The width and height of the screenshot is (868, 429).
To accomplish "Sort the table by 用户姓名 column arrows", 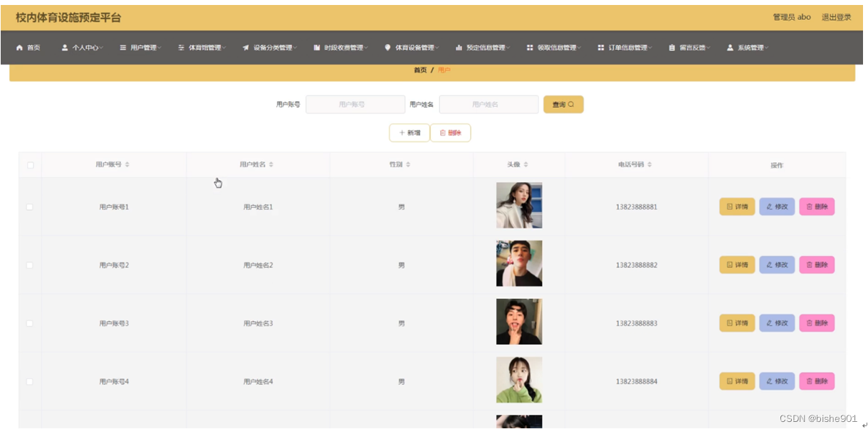I will point(271,164).
